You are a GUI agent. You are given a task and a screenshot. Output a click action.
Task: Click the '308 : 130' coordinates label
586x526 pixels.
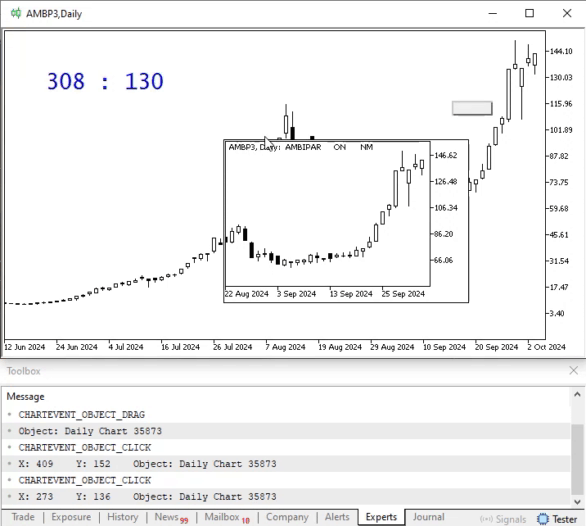click(105, 81)
